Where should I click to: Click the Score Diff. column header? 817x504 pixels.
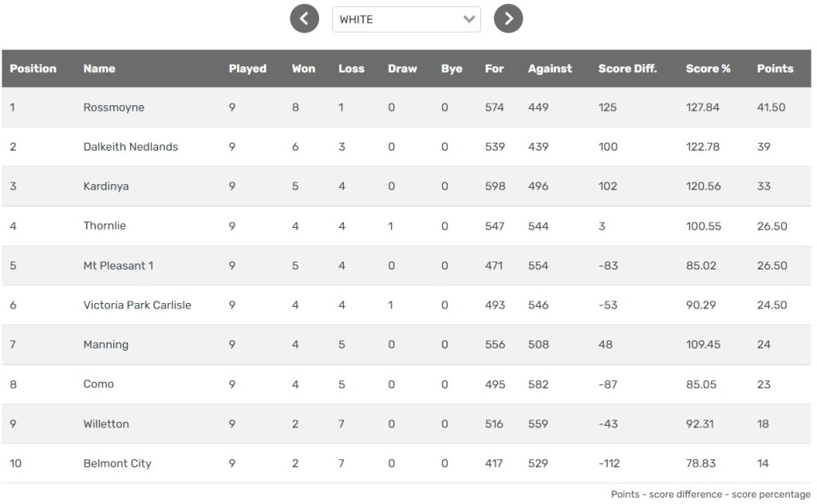tap(627, 69)
